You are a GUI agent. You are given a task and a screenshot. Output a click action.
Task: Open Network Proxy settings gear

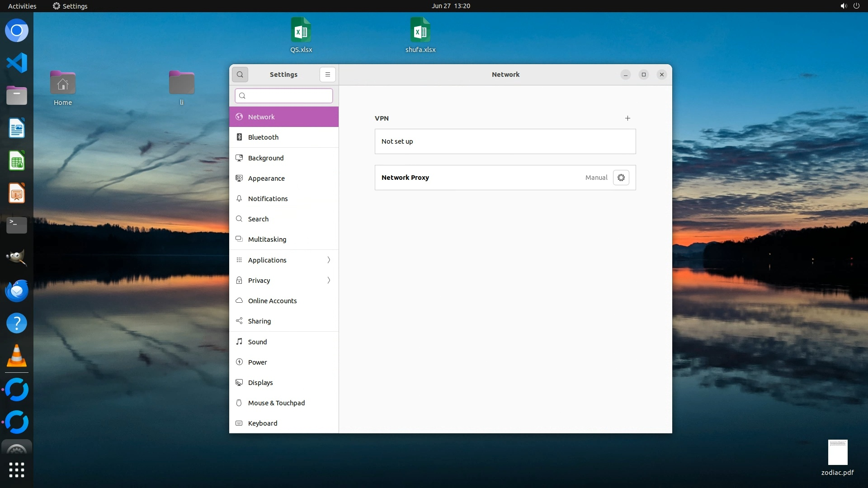pyautogui.click(x=621, y=178)
